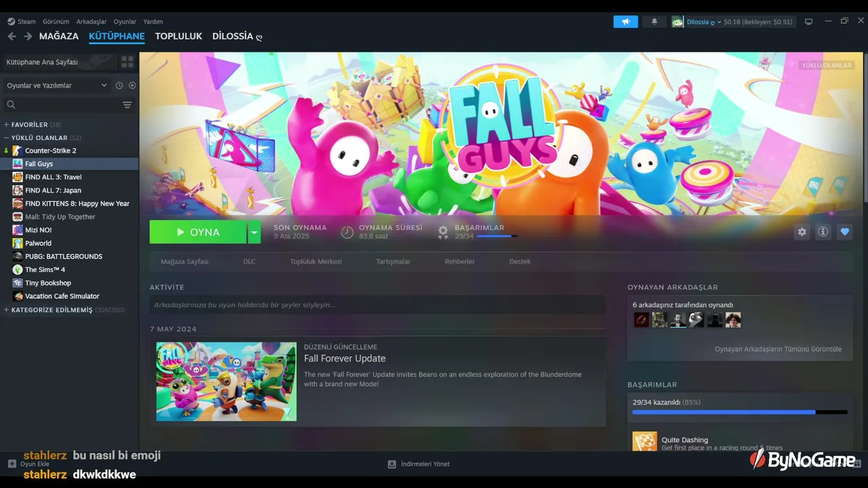Open advanced library filter options
The image size is (868, 488).
(127, 104)
